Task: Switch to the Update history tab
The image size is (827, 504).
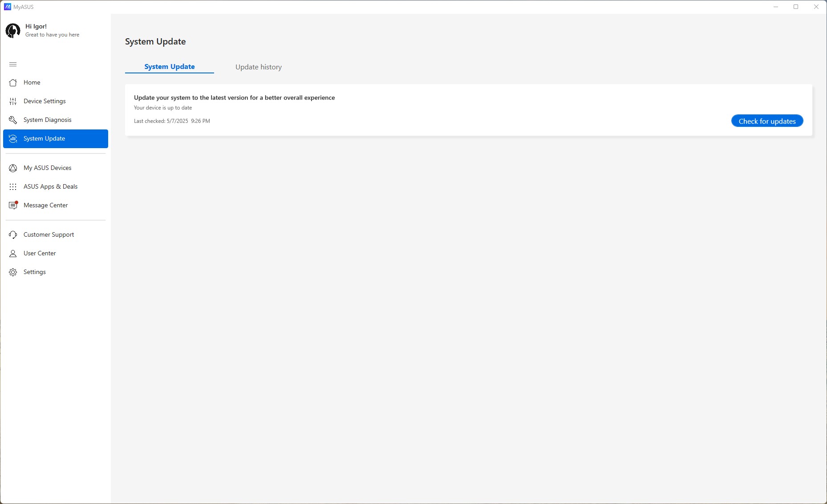Action: [x=259, y=67]
